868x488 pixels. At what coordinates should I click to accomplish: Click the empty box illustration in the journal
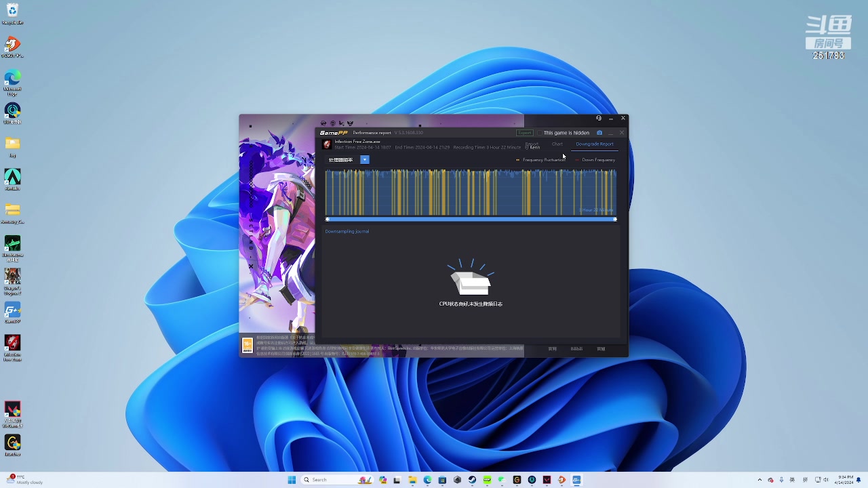[471, 278]
